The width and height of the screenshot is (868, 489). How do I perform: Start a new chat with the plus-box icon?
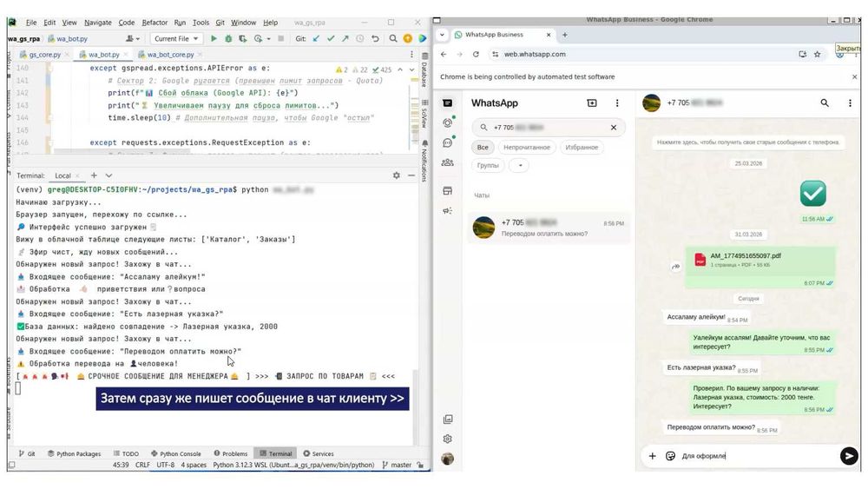tap(592, 103)
